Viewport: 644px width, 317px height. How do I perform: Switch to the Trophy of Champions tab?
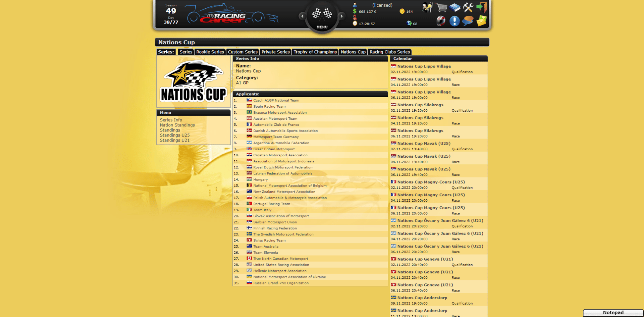point(315,52)
